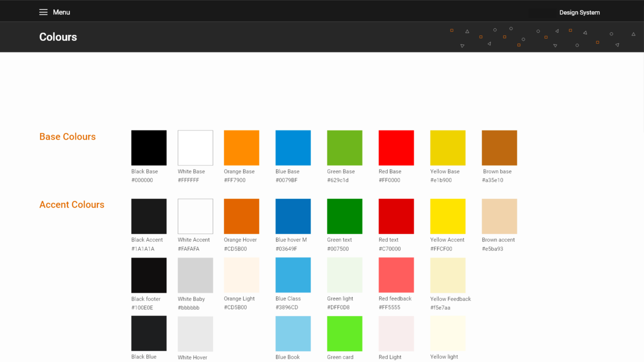Click the Green card swatch
The width and height of the screenshot is (644, 362).
click(x=344, y=333)
